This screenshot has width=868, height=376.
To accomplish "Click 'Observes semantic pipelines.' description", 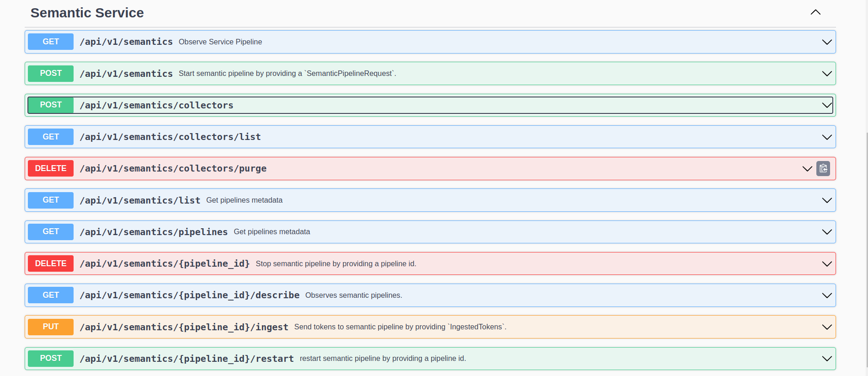I will point(354,295).
